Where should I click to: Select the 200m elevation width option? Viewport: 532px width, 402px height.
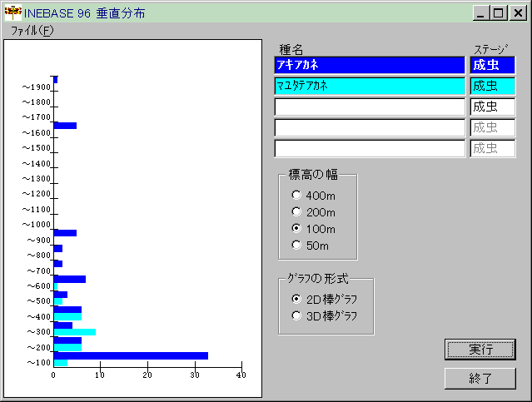click(296, 211)
